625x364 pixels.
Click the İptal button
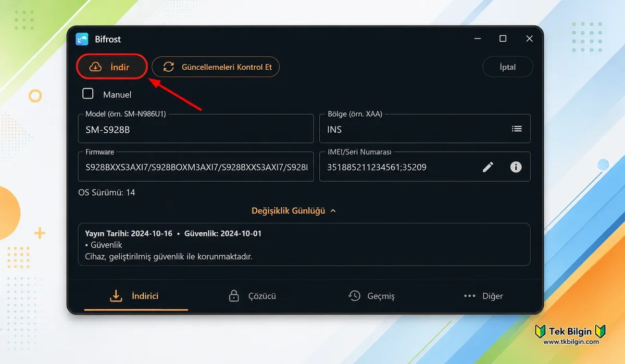(508, 67)
